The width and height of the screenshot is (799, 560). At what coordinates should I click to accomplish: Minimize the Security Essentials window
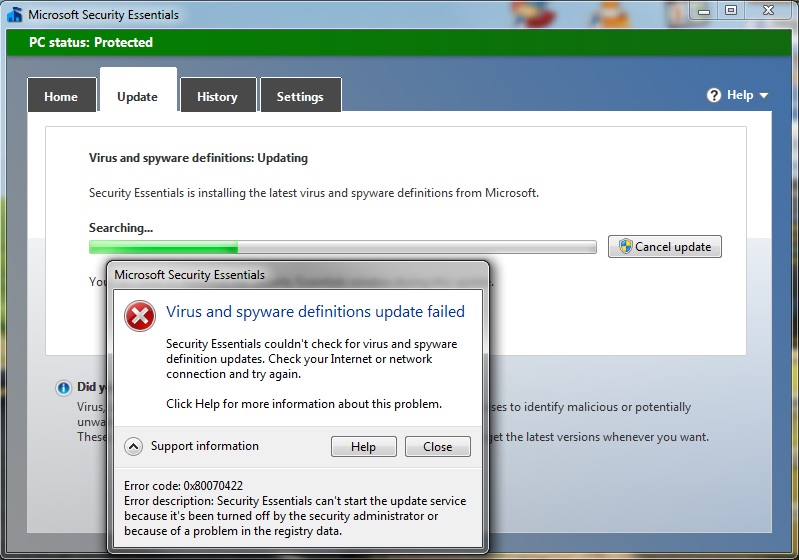704,11
